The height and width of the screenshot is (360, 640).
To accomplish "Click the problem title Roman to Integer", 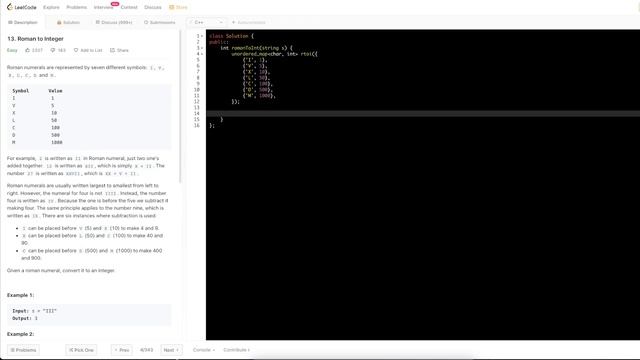I will 36,39.
